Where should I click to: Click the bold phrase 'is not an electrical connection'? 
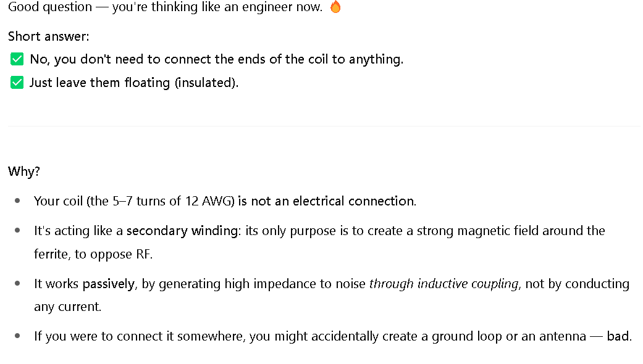[326, 201]
